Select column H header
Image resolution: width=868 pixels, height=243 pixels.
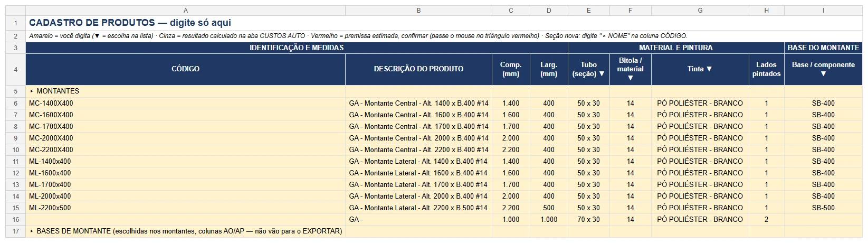(766, 11)
